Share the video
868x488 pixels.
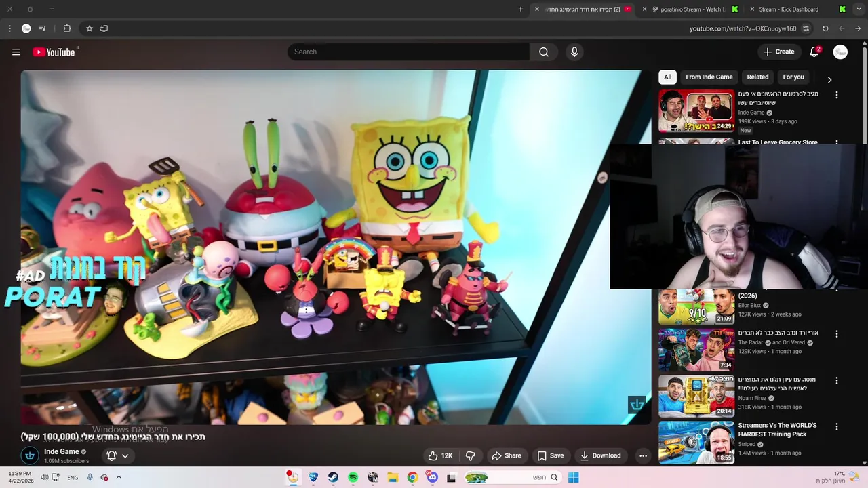(507, 455)
